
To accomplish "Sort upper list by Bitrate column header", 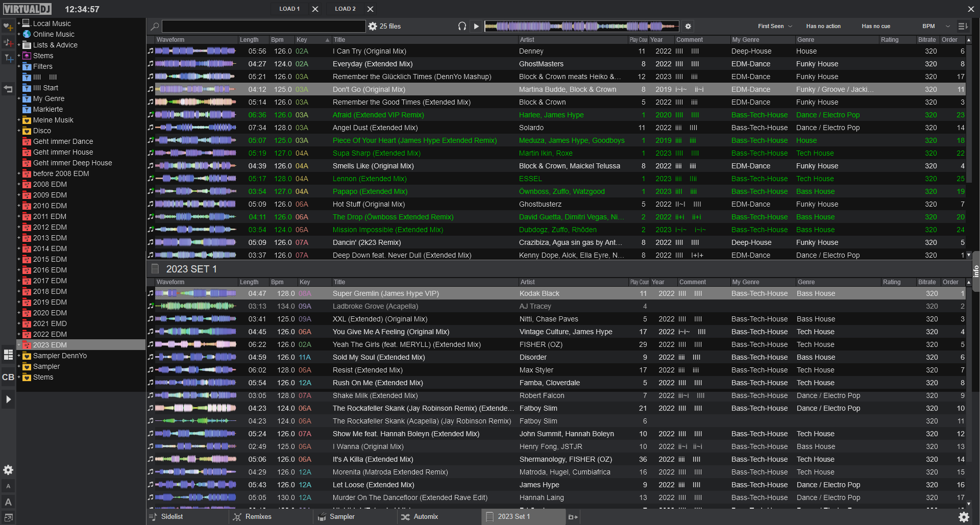I will point(927,39).
